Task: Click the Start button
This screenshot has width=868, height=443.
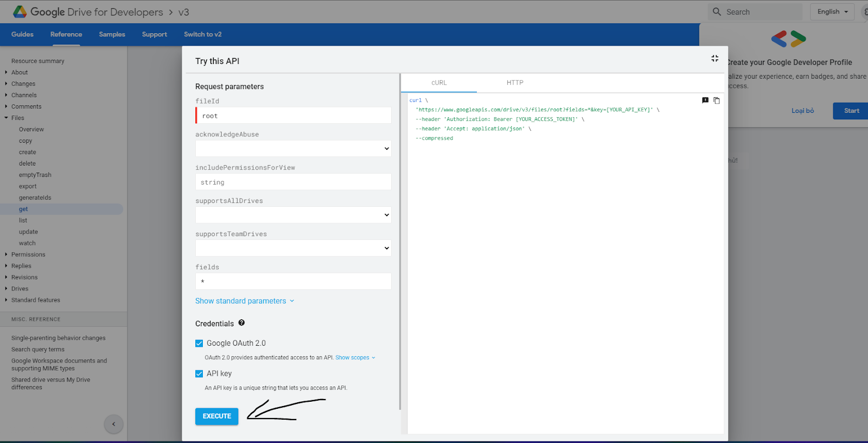Action: pos(851,111)
